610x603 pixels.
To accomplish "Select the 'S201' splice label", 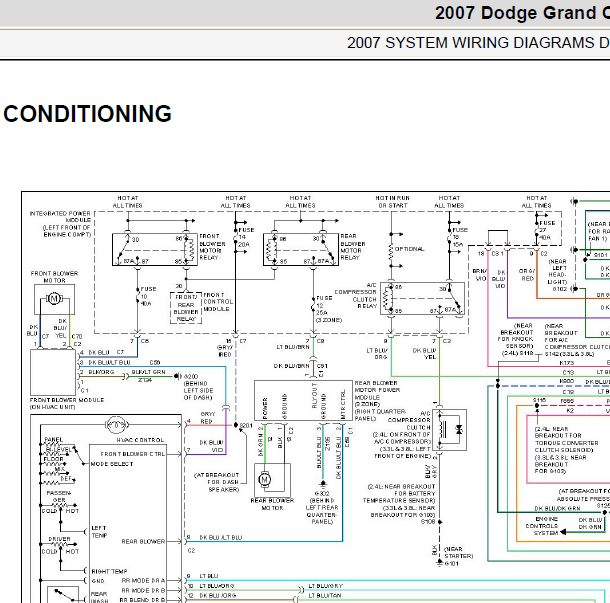I will click(246, 426).
